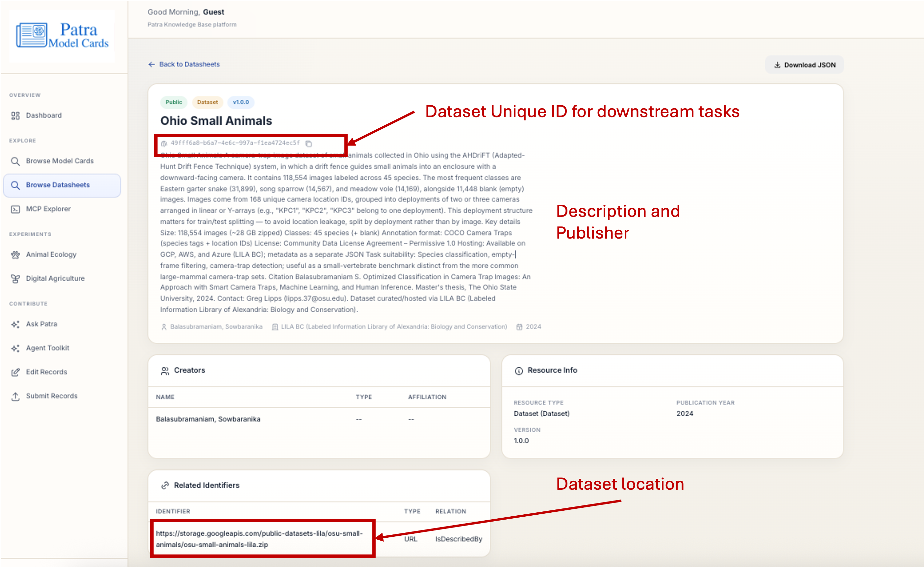Click Back to Datasheets link
This screenshot has height=567, width=924.
coord(184,64)
